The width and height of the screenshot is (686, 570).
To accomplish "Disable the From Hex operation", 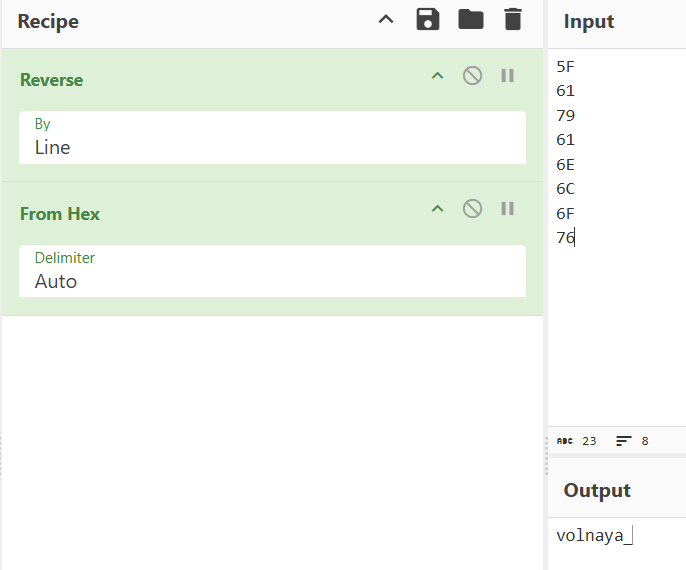I will [x=472, y=209].
